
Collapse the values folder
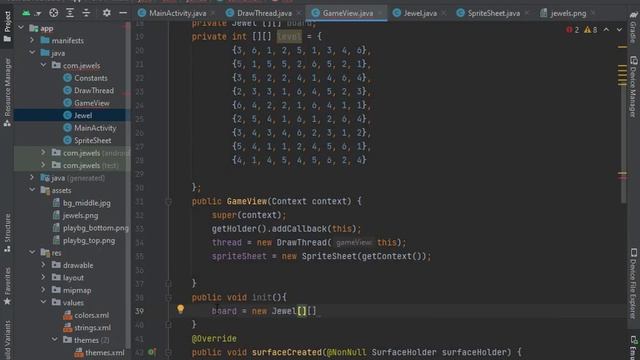click(43, 302)
